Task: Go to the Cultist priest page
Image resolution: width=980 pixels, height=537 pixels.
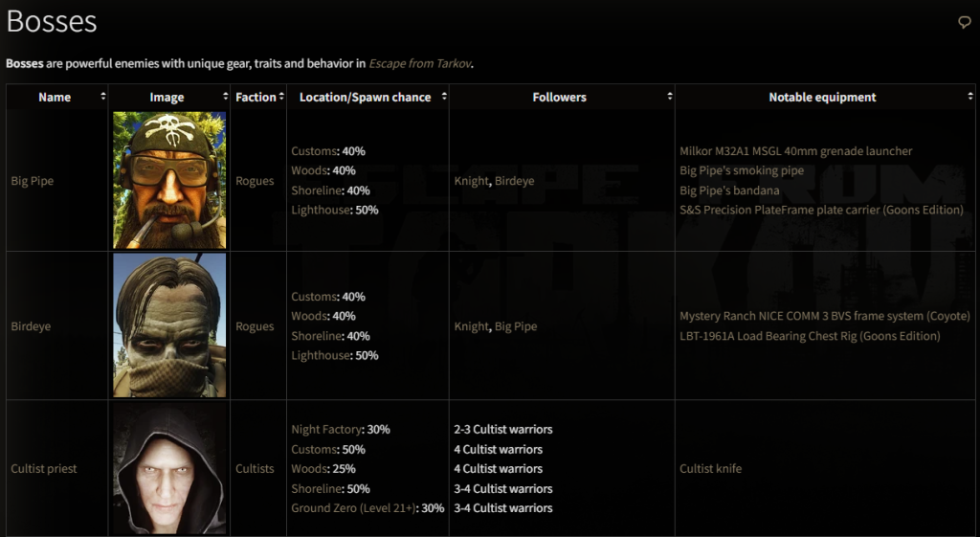Action: point(44,469)
